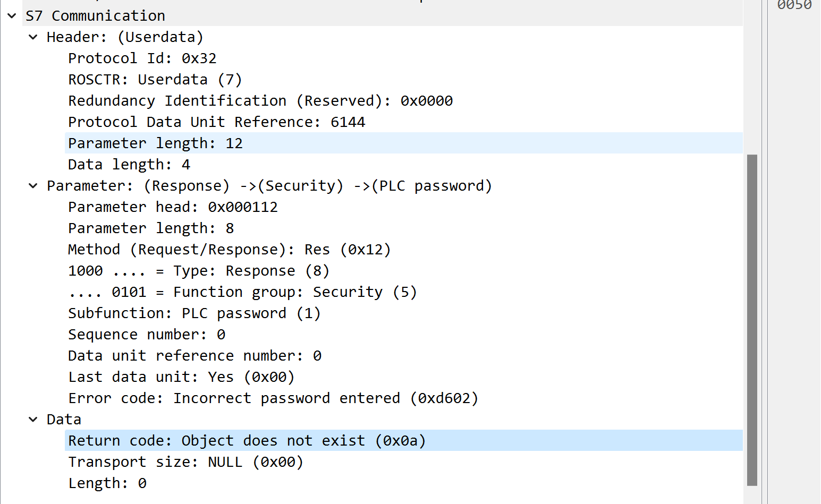Click Transport size NULL row
This screenshot has height=504, width=821.
[x=185, y=462]
